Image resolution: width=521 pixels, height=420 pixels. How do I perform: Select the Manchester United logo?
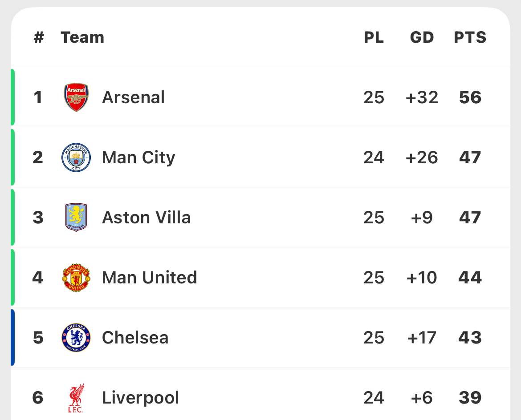pyautogui.click(x=76, y=278)
